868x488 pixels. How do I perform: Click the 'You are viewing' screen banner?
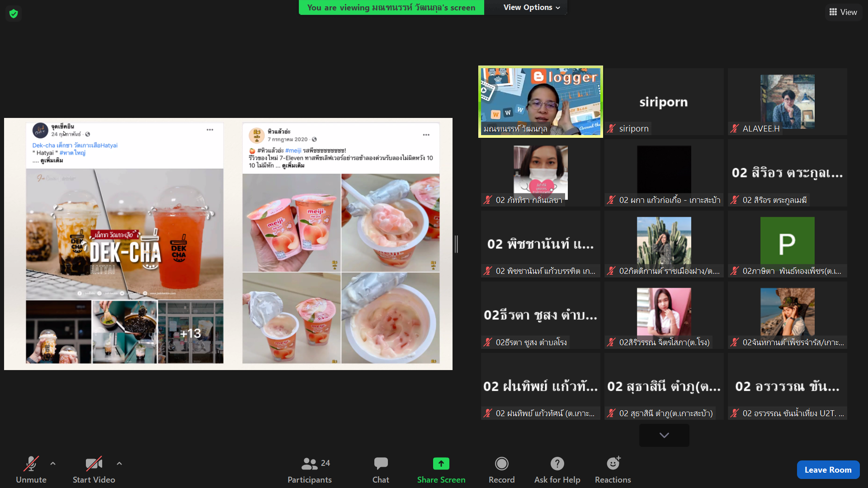(x=391, y=7)
